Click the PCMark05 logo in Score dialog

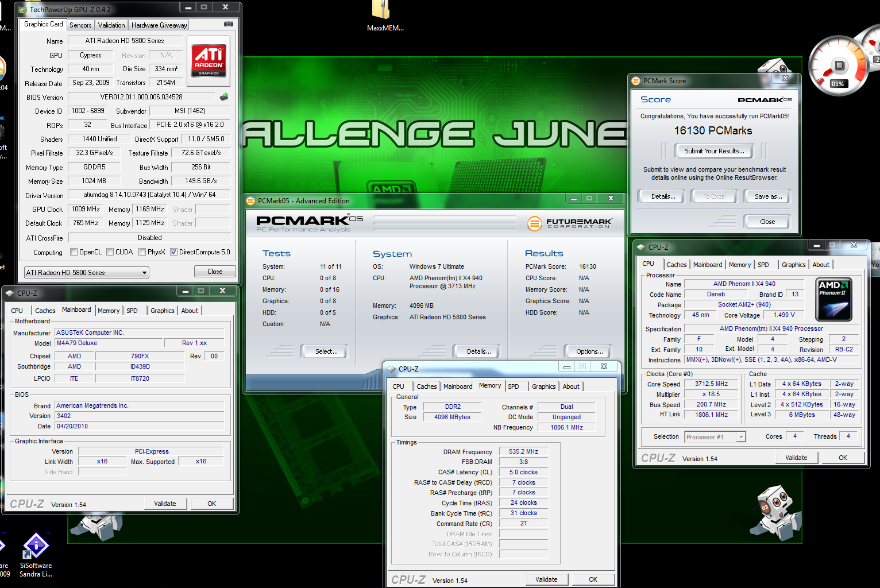pyautogui.click(x=765, y=100)
